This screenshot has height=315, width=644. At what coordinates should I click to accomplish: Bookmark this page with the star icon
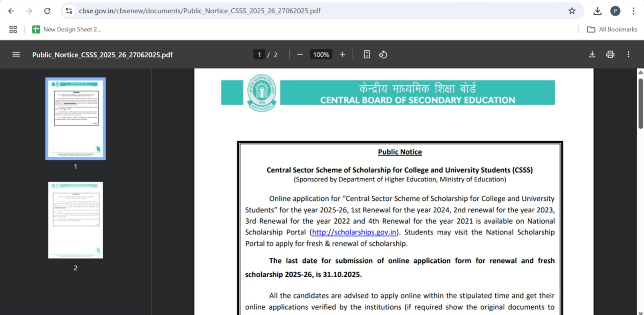572,11
